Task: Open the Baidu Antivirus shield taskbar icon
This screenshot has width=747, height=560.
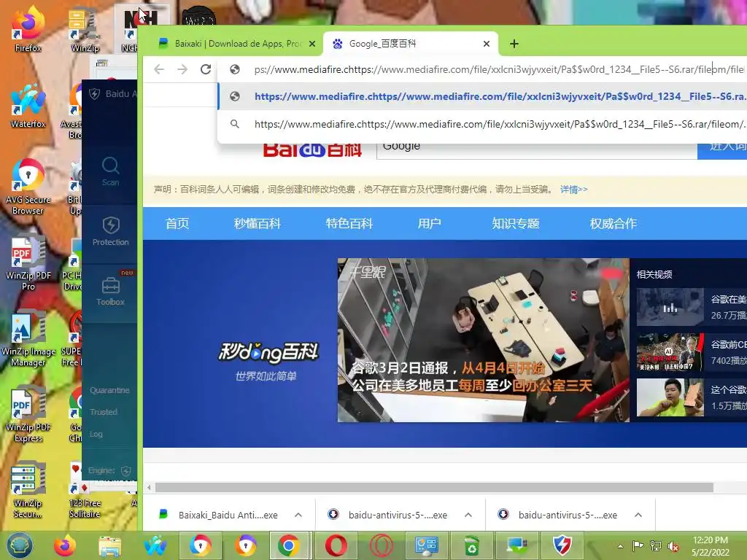Action: click(562, 545)
